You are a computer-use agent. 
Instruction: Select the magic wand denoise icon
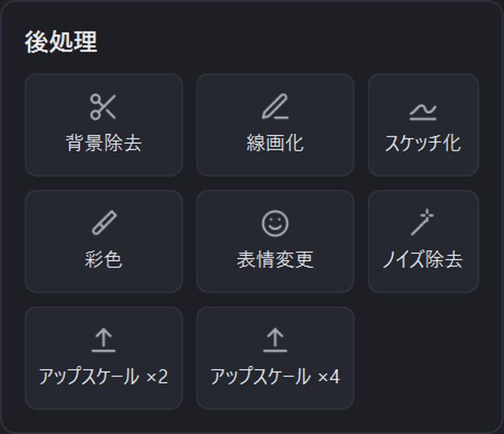(423, 223)
